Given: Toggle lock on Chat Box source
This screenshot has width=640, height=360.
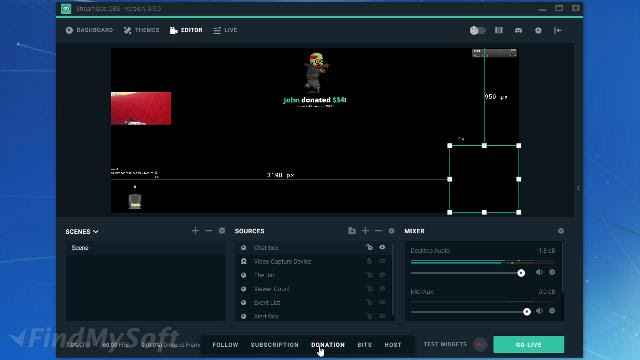Looking at the screenshot, I should tap(369, 247).
